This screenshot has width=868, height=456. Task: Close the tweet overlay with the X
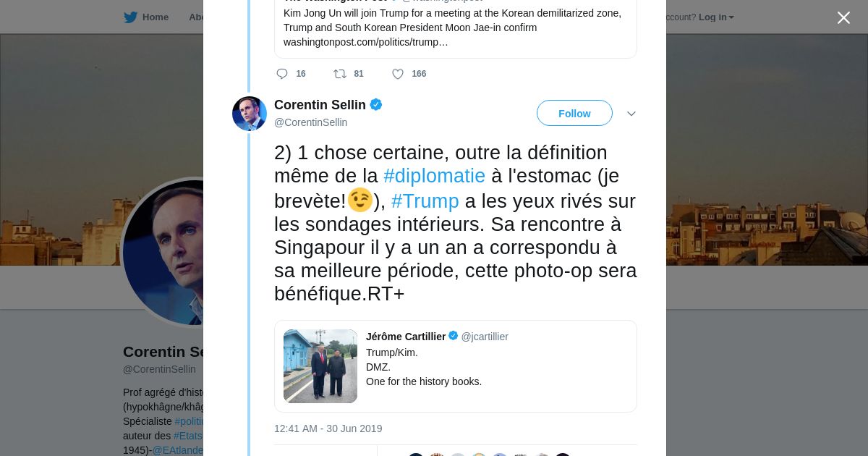tap(843, 18)
